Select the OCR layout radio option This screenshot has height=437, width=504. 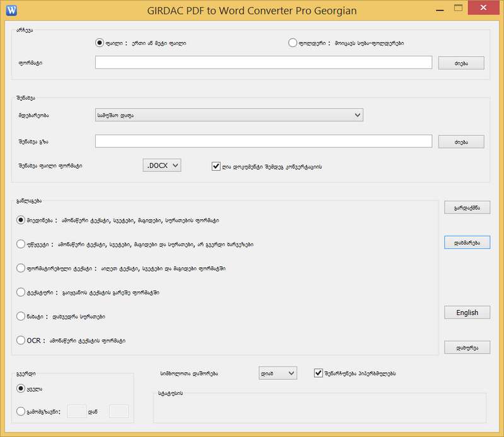pos(21,340)
